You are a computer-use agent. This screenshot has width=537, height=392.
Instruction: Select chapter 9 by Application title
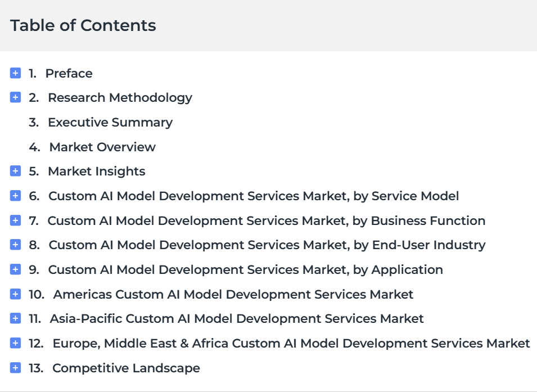tap(246, 270)
